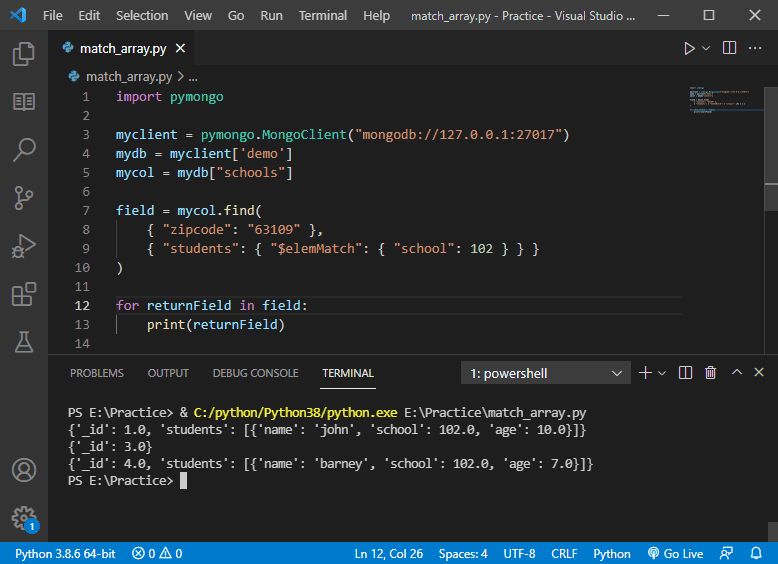778x564 pixels.
Task: Open the Source Control view
Action: pyautogui.click(x=23, y=197)
